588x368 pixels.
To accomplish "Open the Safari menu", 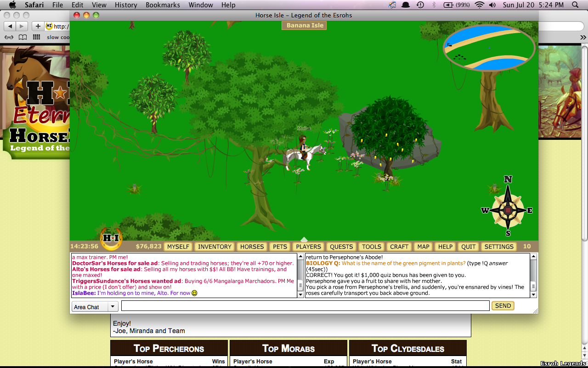I will click(34, 5).
